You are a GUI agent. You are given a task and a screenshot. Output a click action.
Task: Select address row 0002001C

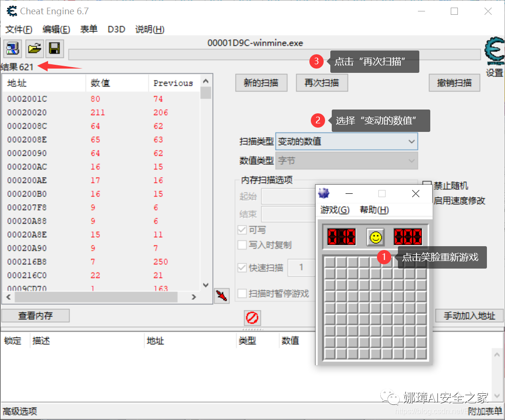click(101, 99)
